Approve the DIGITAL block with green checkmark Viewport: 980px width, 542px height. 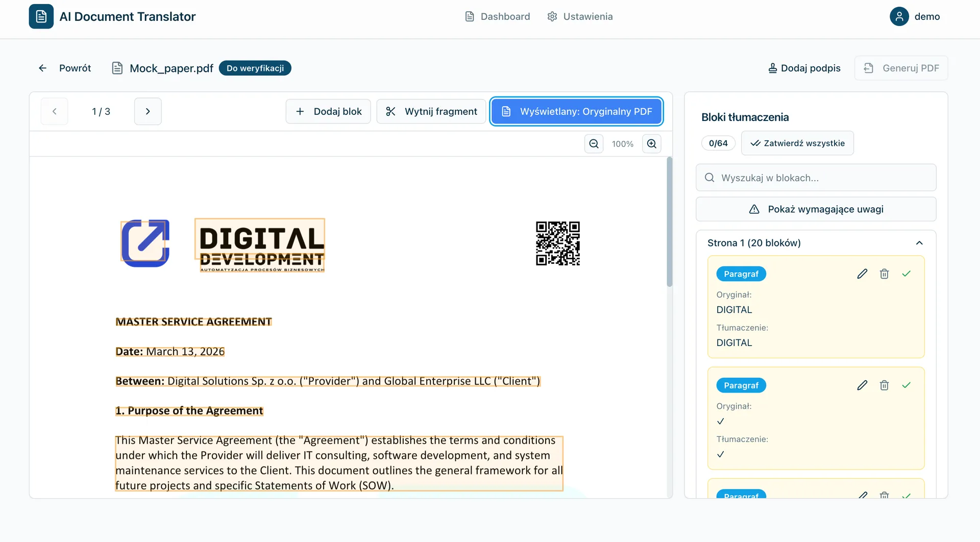(906, 274)
